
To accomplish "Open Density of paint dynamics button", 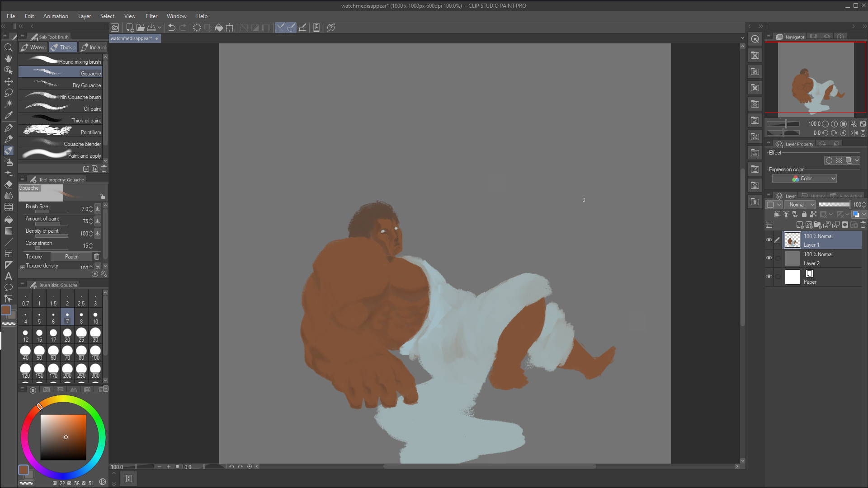I will click(x=98, y=233).
